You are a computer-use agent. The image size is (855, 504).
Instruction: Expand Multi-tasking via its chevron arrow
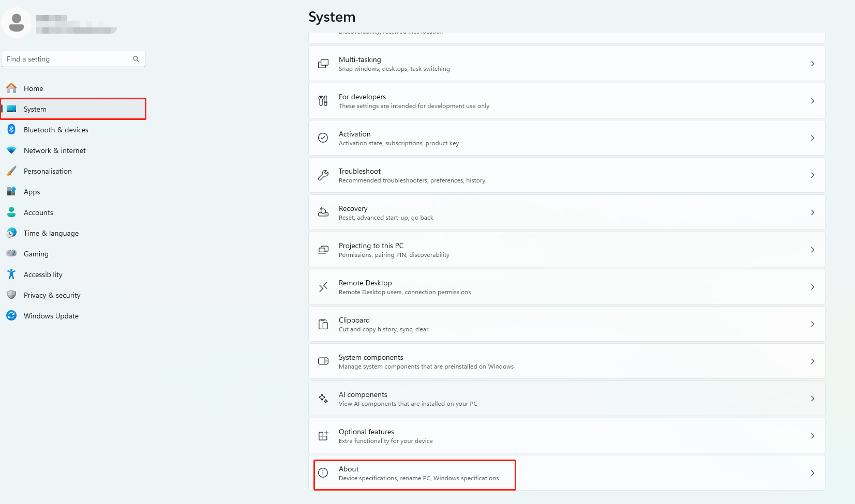(x=813, y=64)
